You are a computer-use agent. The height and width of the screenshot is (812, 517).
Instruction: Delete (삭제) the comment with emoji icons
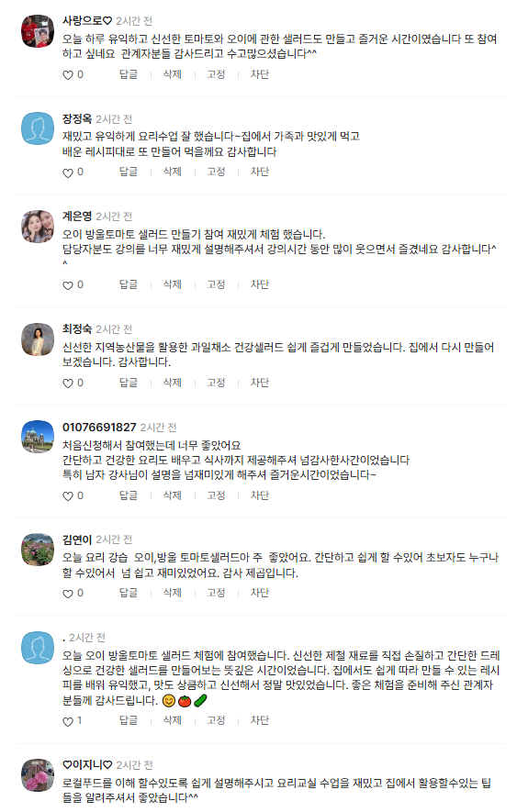(172, 720)
